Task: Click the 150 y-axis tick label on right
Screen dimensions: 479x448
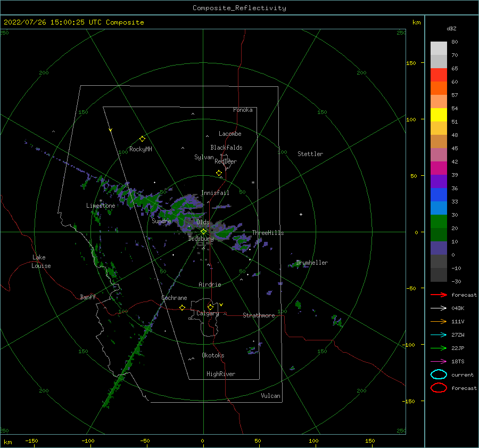Action: coord(411,63)
